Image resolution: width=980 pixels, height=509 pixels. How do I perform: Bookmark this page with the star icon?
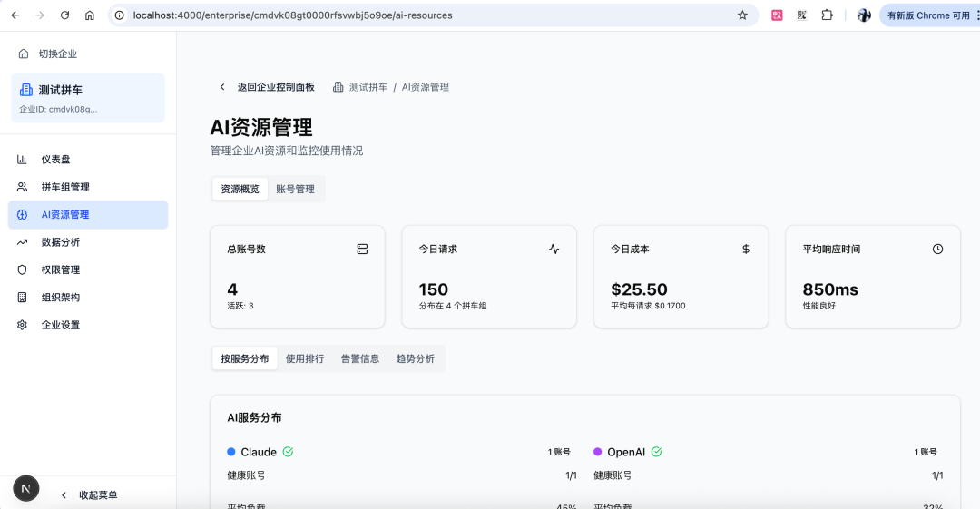click(x=742, y=15)
